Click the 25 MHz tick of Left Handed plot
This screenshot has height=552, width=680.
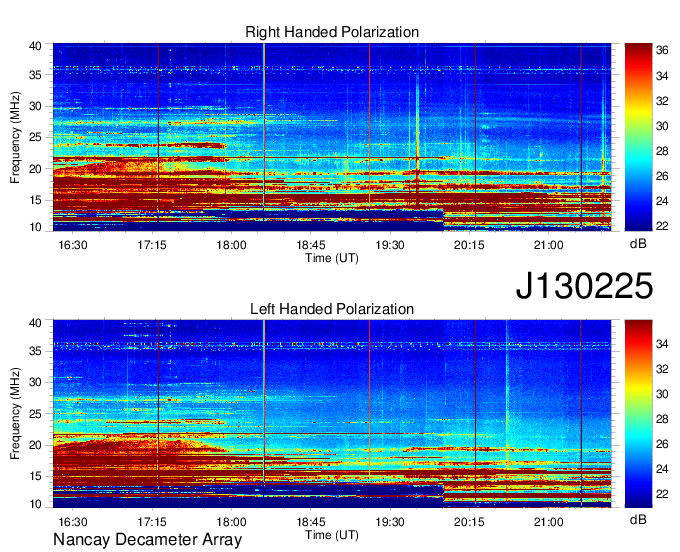pyautogui.click(x=35, y=414)
